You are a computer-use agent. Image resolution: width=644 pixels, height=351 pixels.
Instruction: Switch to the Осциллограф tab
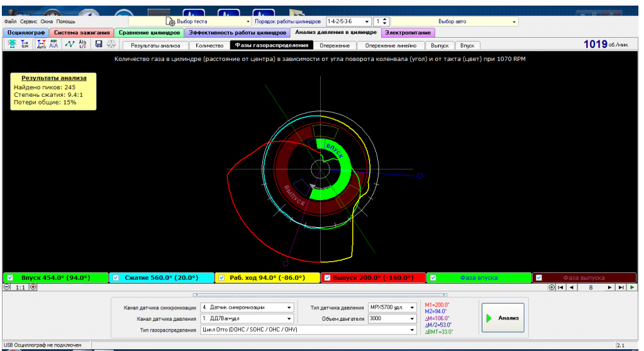[x=26, y=33]
